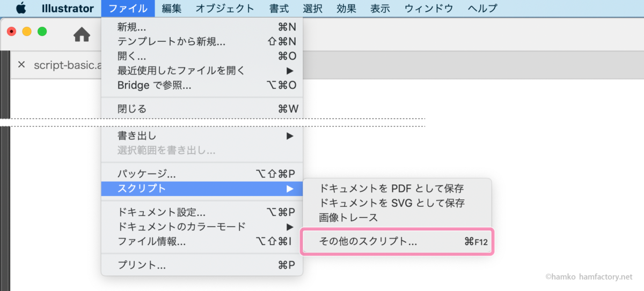Select 閉じる menu entry

(202, 109)
